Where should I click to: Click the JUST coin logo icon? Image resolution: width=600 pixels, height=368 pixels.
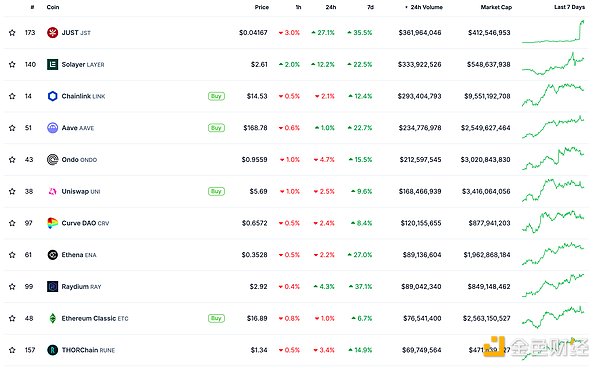52,33
